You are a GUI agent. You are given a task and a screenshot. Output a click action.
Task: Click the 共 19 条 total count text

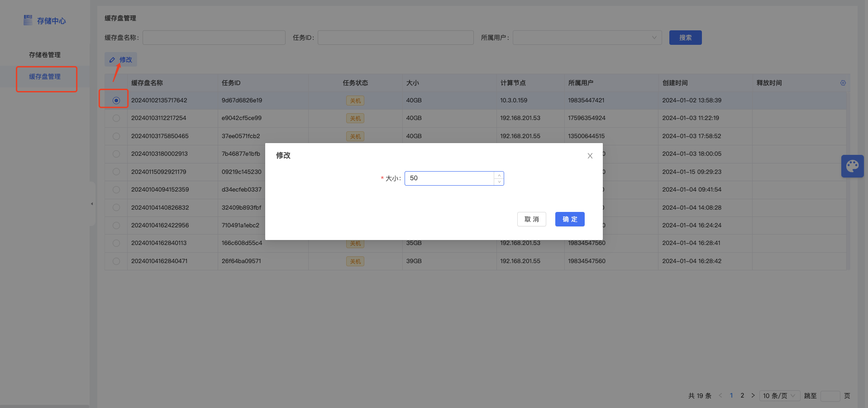700,396
